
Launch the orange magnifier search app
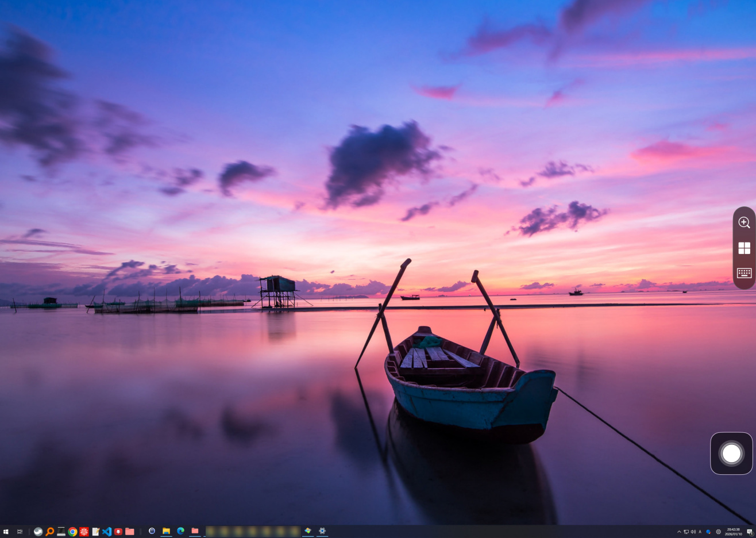tap(50, 532)
